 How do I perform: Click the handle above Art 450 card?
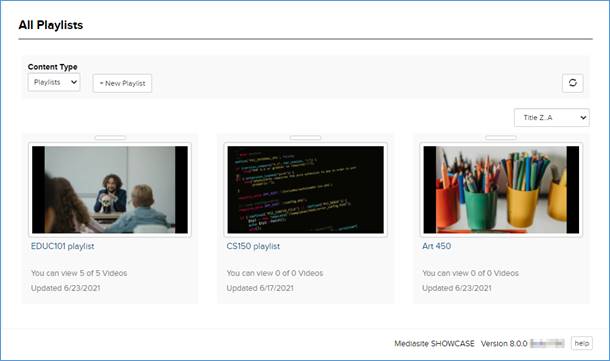[x=501, y=137]
